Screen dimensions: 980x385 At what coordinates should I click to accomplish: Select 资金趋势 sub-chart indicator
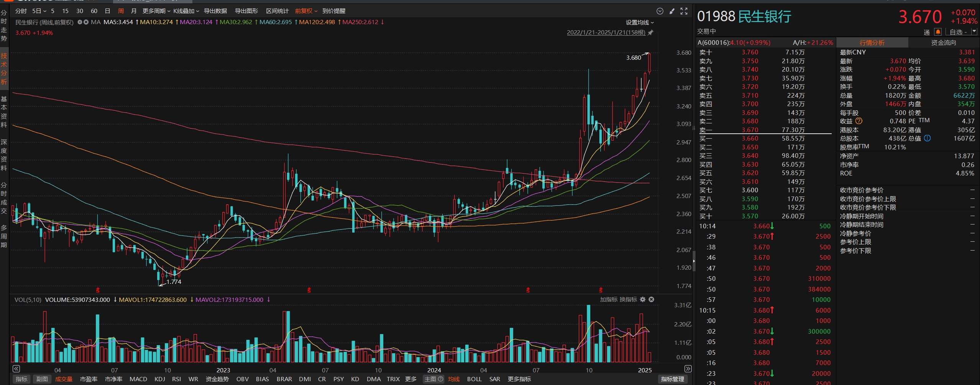point(217,379)
